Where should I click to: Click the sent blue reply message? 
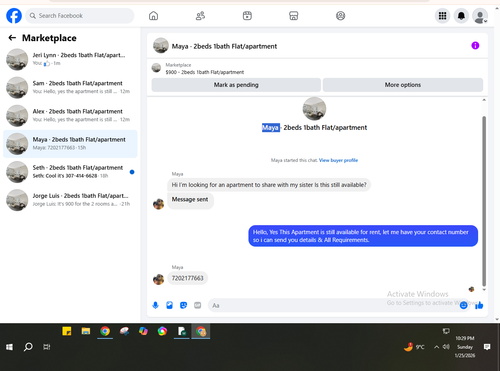coord(363,236)
